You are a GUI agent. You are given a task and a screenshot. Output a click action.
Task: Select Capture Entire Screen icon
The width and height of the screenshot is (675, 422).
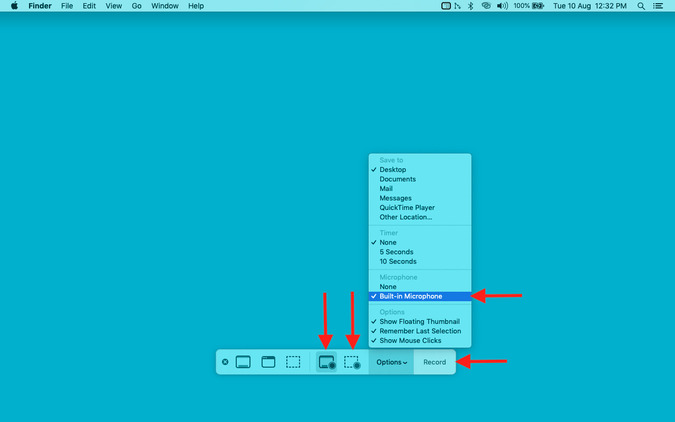[x=243, y=362]
